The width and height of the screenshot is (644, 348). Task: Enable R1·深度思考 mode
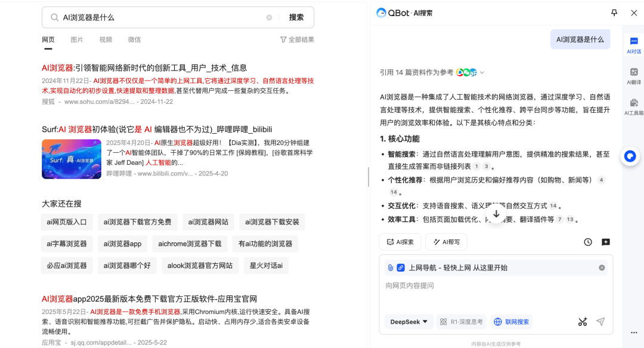[462, 322]
